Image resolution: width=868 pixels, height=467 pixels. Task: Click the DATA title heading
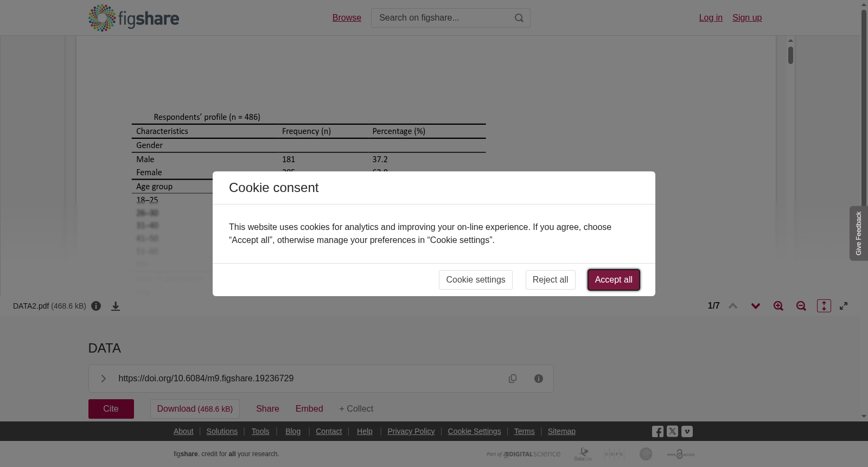pos(105,348)
